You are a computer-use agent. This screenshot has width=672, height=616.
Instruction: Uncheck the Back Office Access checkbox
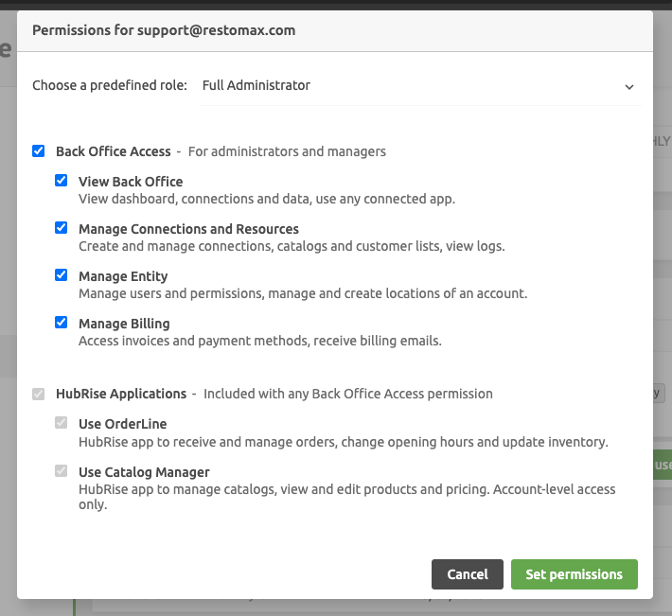[x=39, y=150]
